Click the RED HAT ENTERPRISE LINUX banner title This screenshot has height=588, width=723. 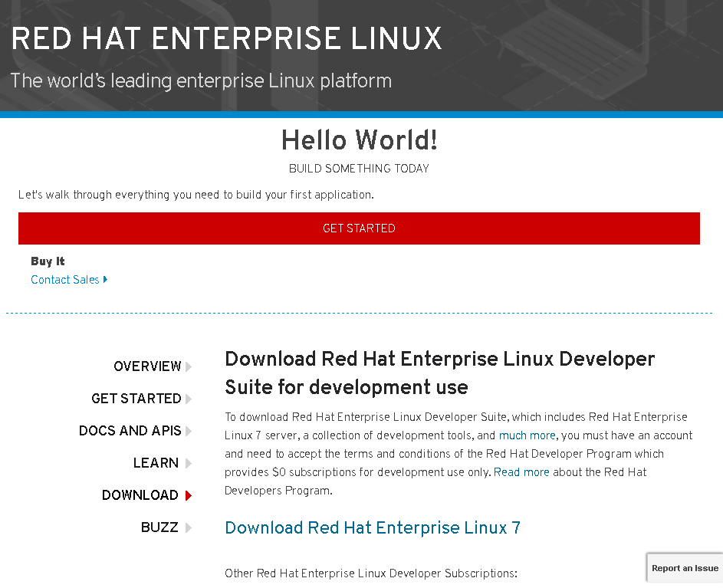click(226, 38)
